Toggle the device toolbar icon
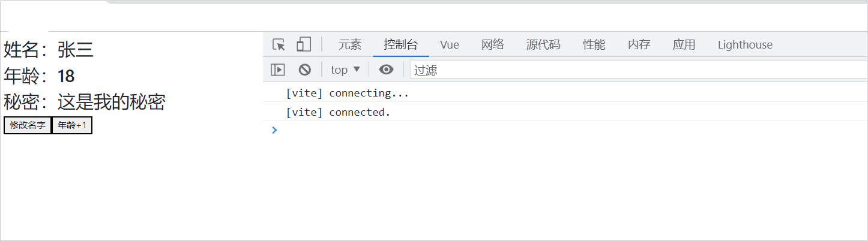868x241 pixels. click(304, 44)
